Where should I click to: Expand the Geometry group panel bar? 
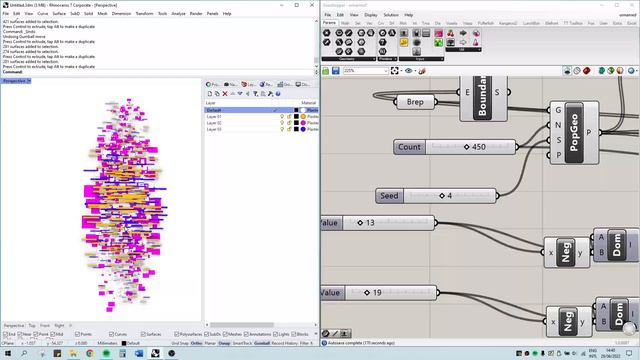pyautogui.click(x=349, y=59)
